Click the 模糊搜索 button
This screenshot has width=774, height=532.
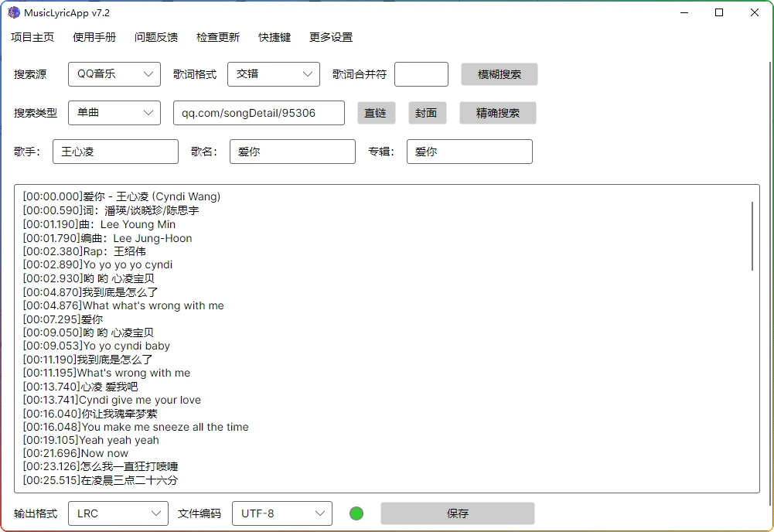coord(500,74)
